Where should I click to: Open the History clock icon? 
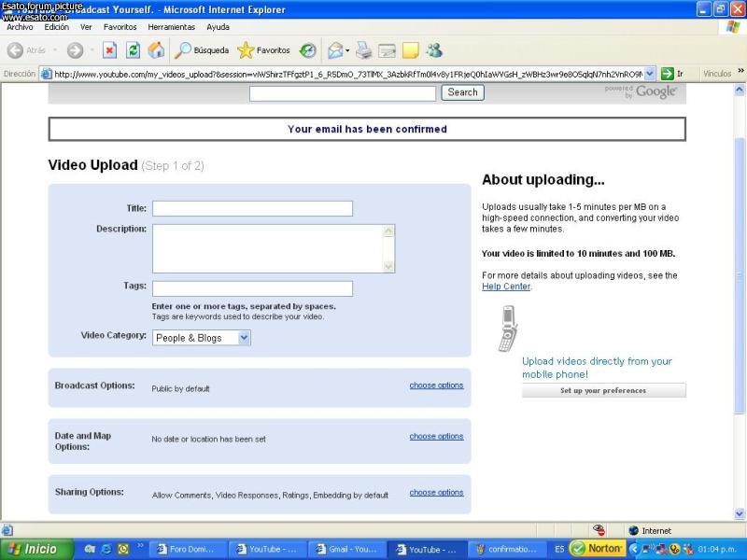tap(308, 50)
